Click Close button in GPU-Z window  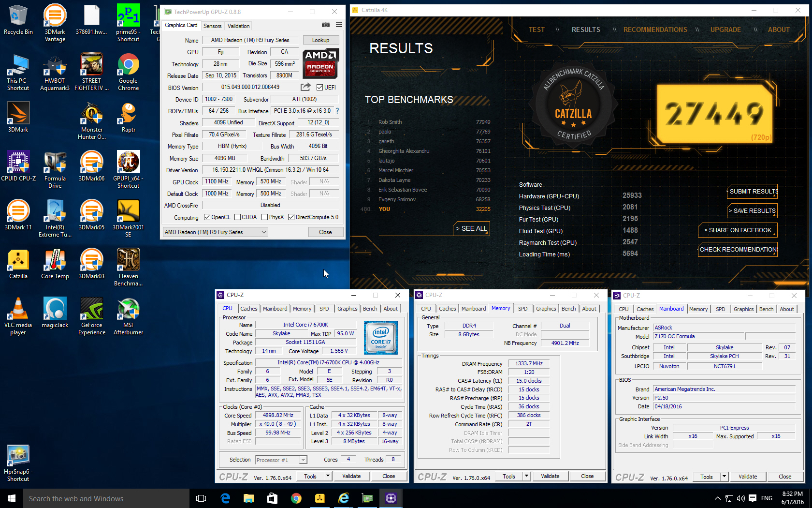325,232
